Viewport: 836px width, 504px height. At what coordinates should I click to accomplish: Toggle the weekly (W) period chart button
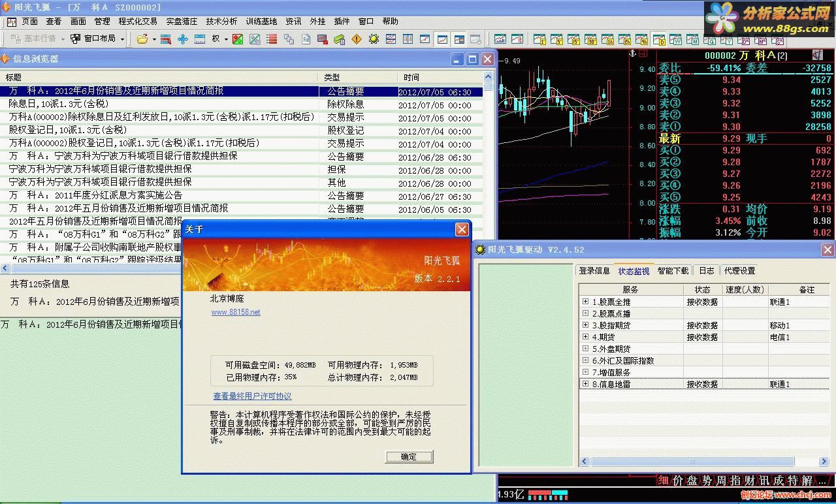tap(675, 39)
